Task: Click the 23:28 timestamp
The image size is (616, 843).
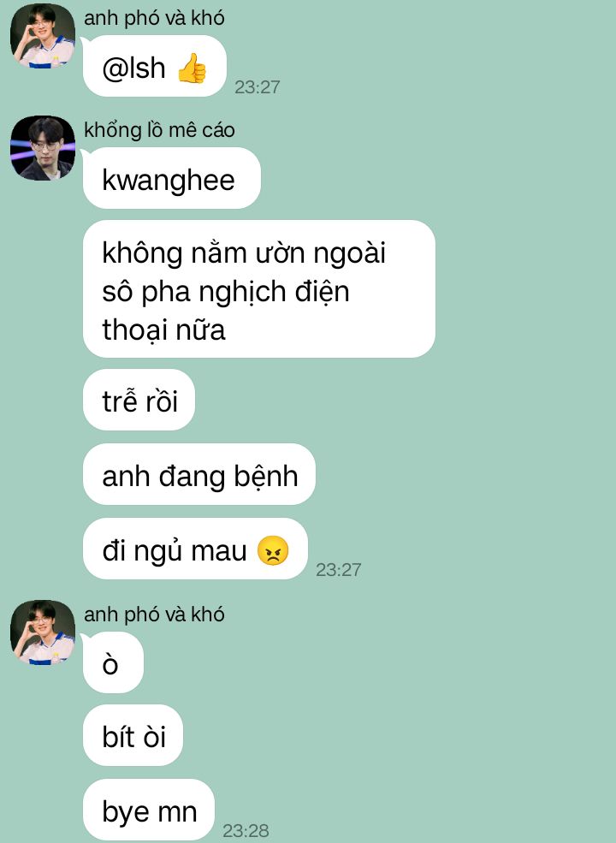Action: pos(246,831)
